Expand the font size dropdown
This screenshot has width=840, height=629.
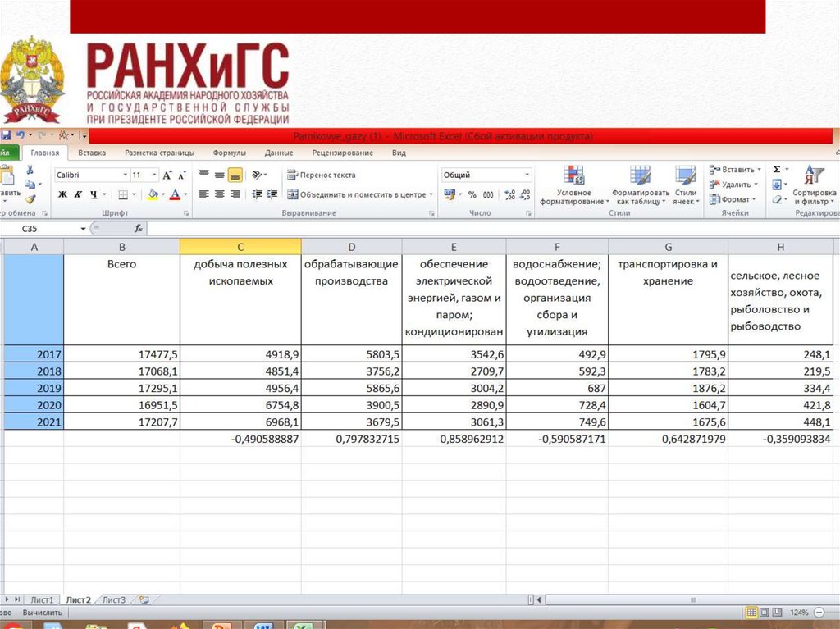pyautogui.click(x=154, y=175)
